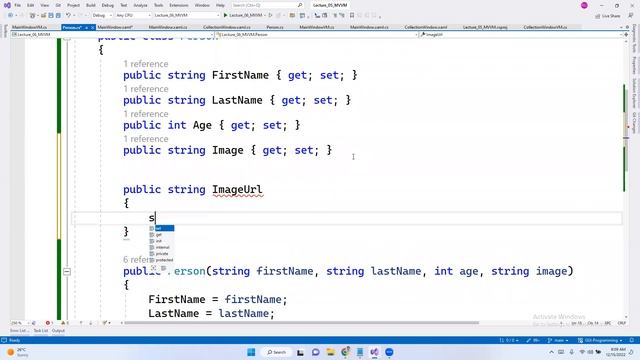The width and height of the screenshot is (640, 360).
Task: Click the Visual Studio logo icon
Action: pyautogui.click(x=7, y=5)
